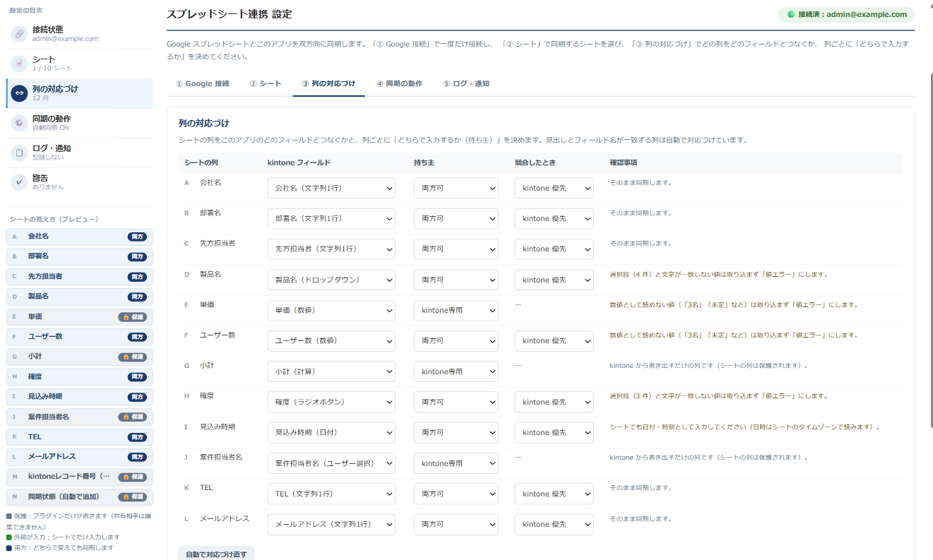Open the 競合したとき dropdown for ユーザー数 row

point(554,340)
